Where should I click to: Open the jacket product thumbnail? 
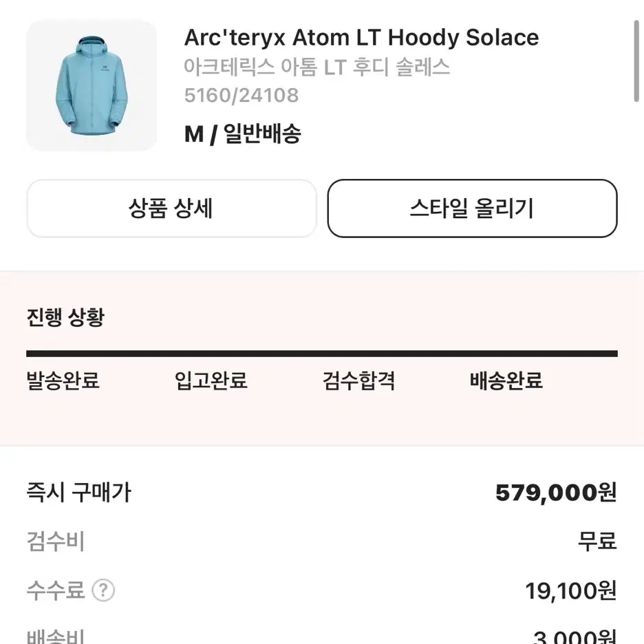[x=92, y=85]
